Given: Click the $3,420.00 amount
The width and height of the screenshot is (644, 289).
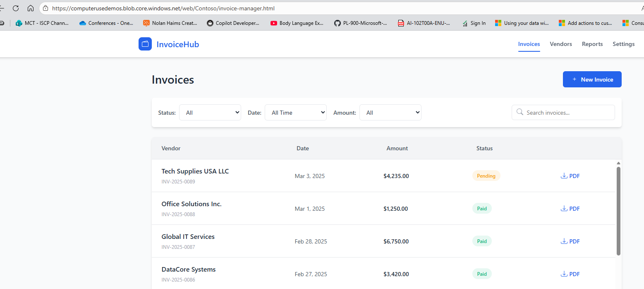Looking at the screenshot, I should pos(396,274).
